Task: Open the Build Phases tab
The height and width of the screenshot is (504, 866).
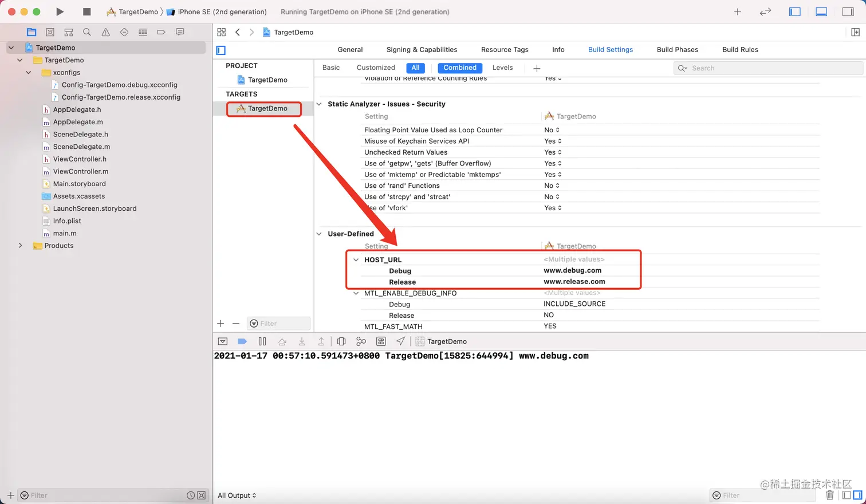Action: click(678, 50)
